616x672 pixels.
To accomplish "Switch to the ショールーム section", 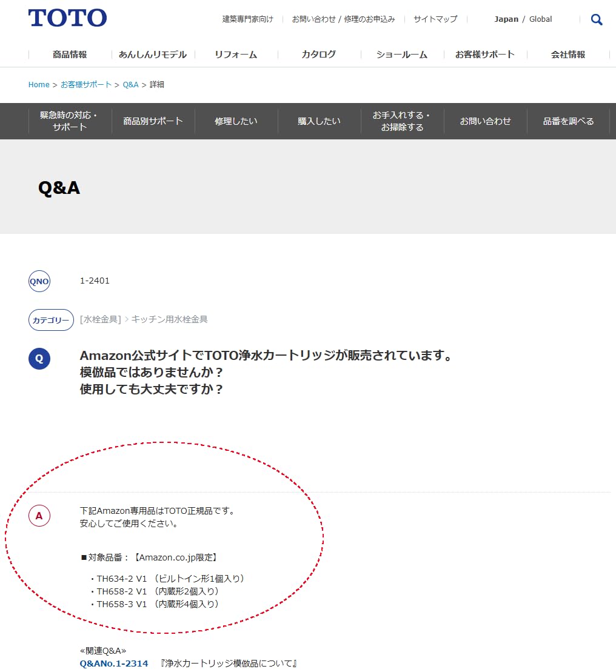I will (401, 54).
